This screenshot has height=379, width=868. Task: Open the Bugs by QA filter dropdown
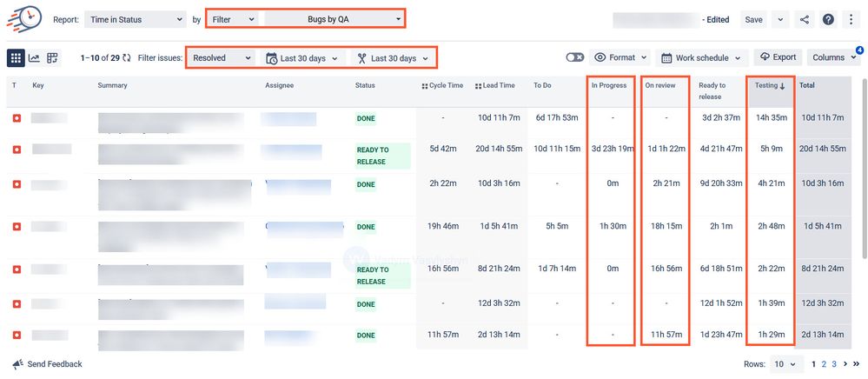335,19
